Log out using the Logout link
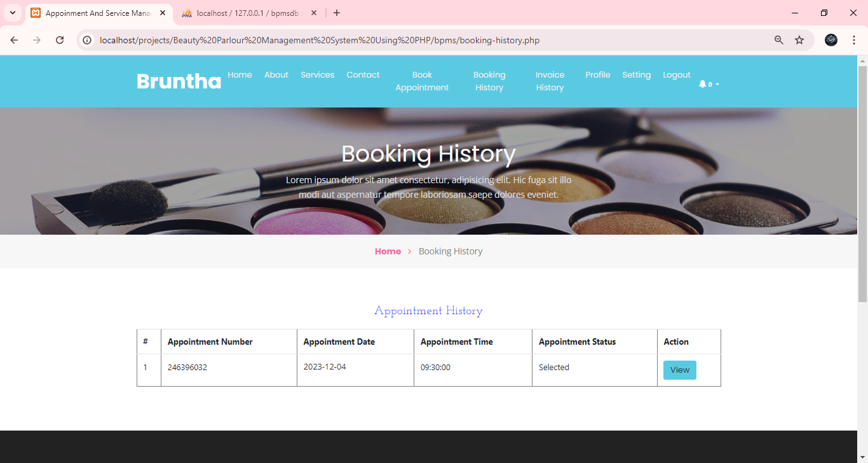 click(676, 75)
